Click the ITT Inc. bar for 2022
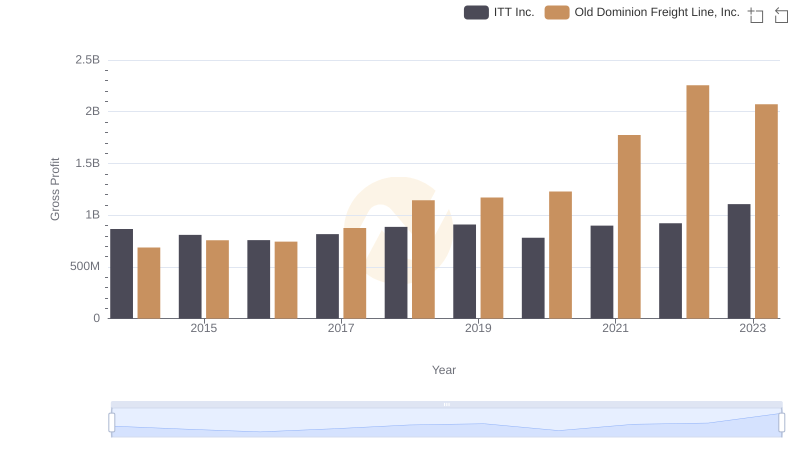The width and height of the screenshot is (800, 461). [670, 271]
